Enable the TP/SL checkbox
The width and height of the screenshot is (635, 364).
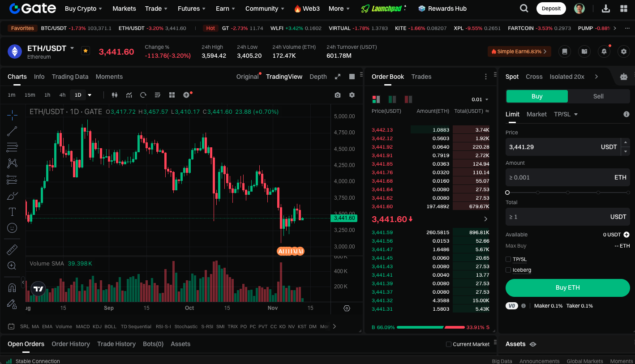(x=508, y=259)
